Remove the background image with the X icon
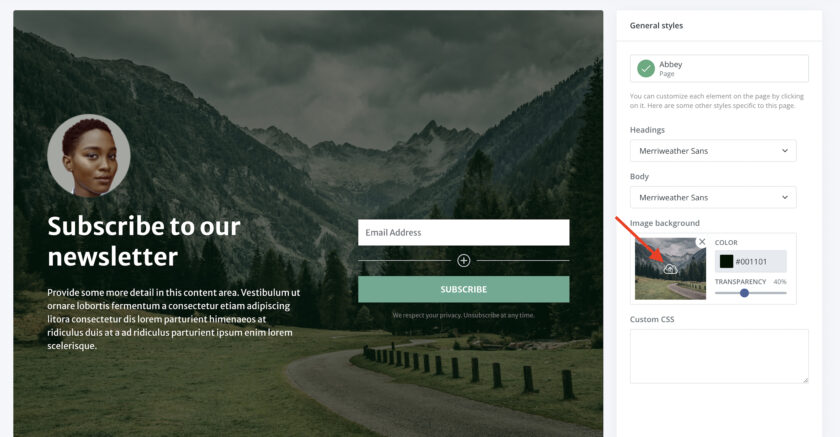 (702, 242)
